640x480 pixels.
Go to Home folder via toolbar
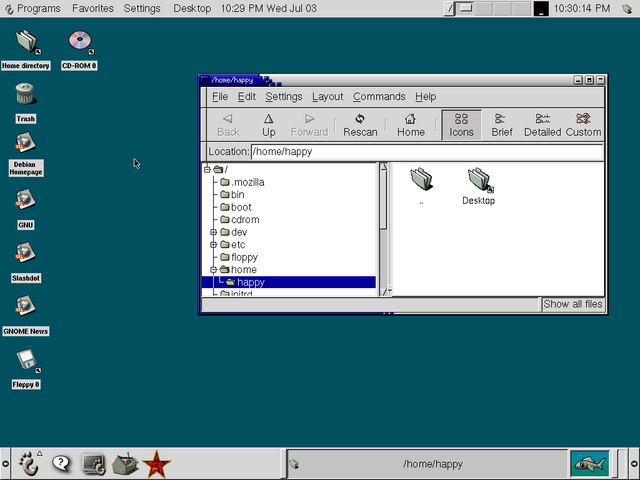point(411,125)
